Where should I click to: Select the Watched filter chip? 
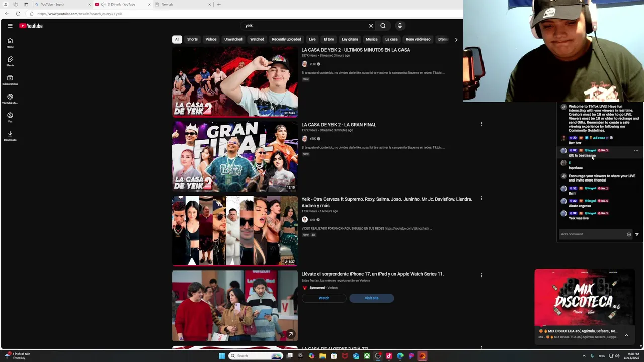pos(257,39)
